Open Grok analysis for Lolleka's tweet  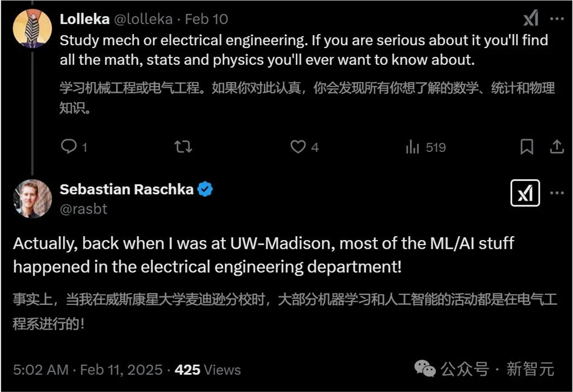[530, 18]
